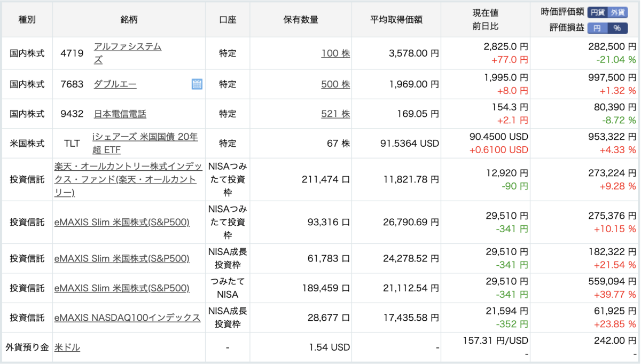Click the 平均取得価額 column header
The image size is (641, 364).
[x=396, y=20]
